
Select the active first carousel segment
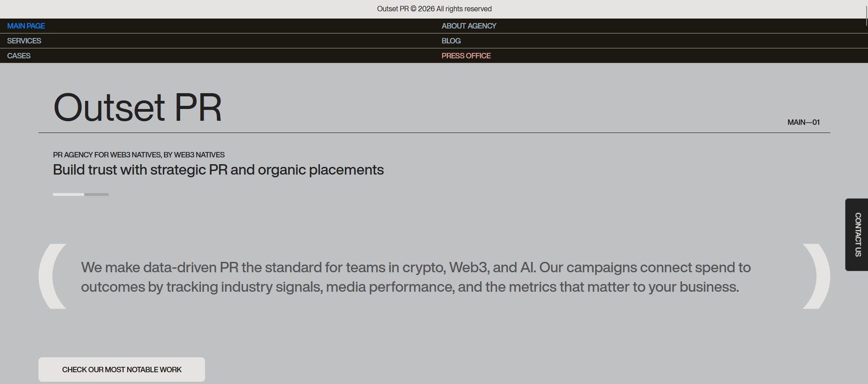click(68, 194)
